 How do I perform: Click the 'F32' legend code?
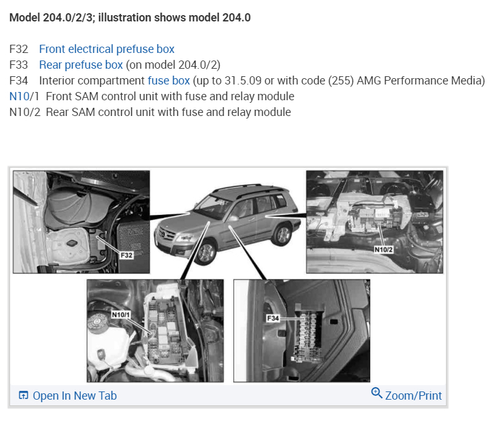pyautogui.click(x=19, y=49)
